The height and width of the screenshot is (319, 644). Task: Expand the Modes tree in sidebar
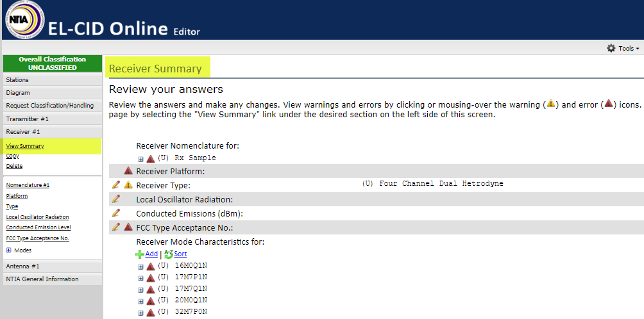(x=8, y=250)
